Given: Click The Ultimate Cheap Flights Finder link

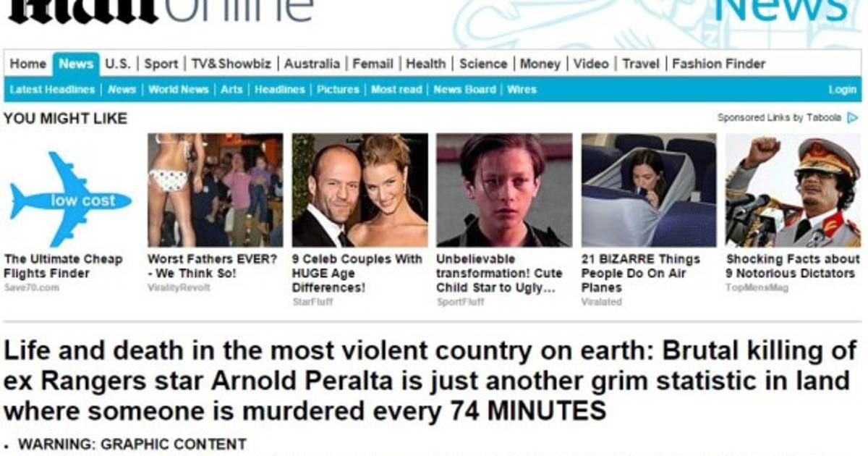Looking at the screenshot, I should pos(64,266).
